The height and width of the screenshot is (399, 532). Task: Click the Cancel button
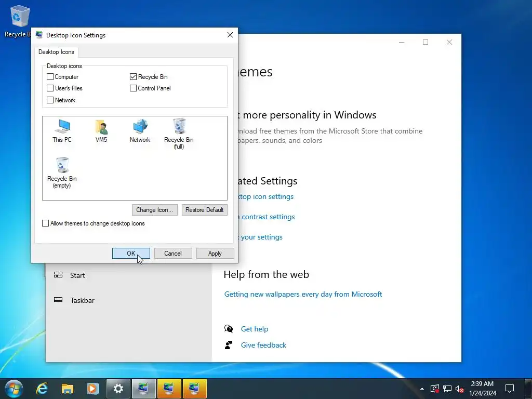click(x=173, y=254)
